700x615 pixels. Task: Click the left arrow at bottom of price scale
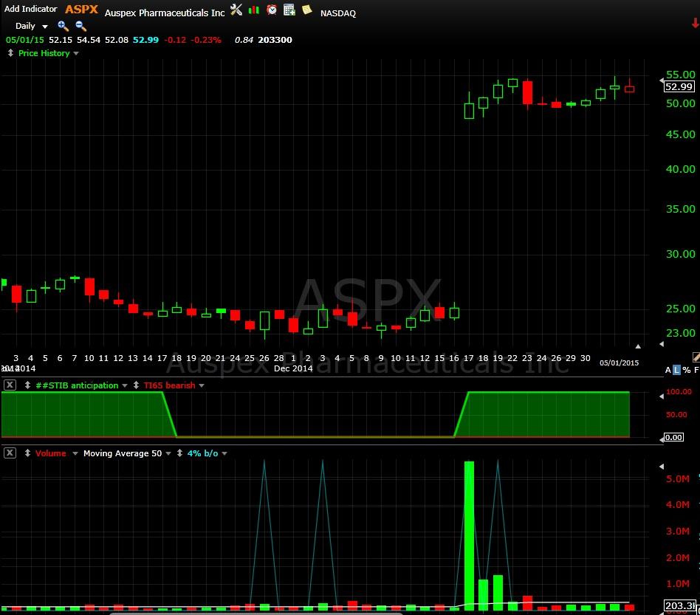662,344
